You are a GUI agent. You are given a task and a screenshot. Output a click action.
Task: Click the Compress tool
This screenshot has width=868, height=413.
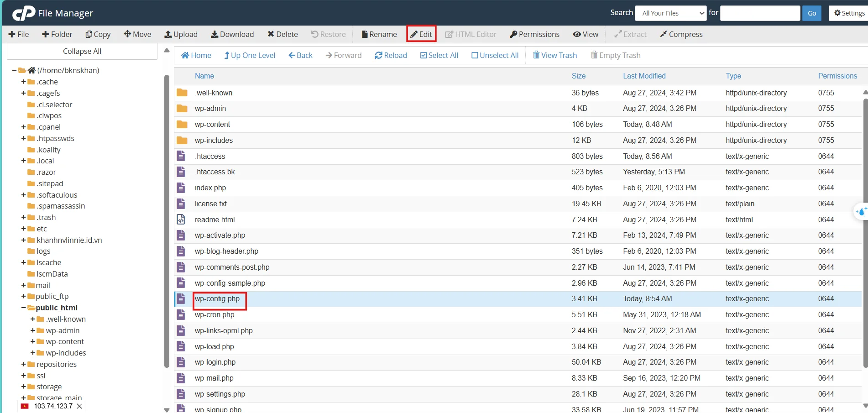pyautogui.click(x=681, y=34)
